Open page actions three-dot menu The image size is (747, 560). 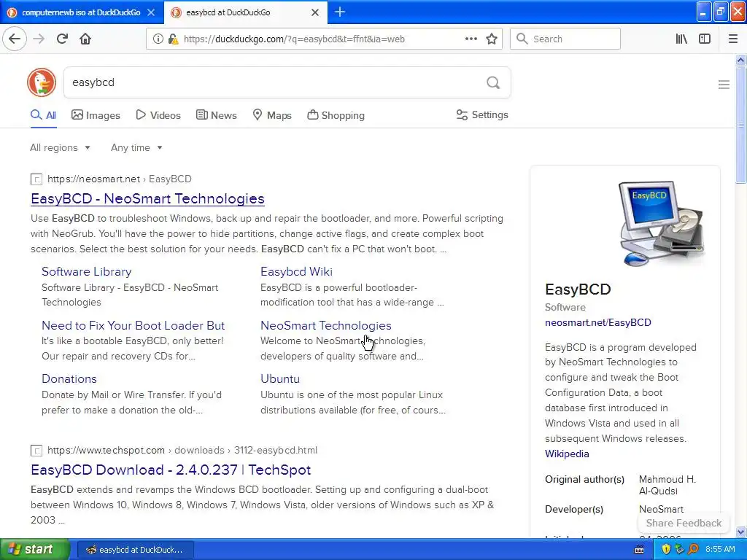tap(471, 39)
